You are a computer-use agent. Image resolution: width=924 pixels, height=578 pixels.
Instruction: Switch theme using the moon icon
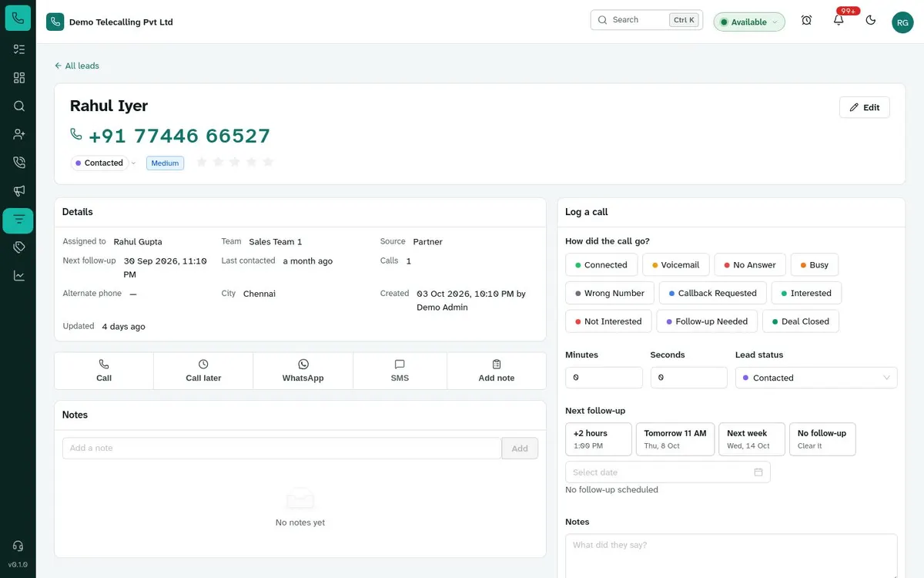[871, 21]
